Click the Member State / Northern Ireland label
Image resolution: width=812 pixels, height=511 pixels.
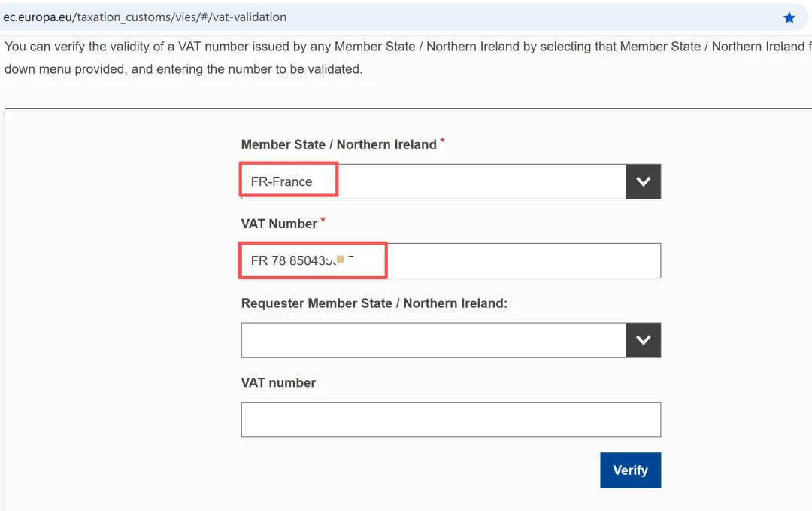338,144
